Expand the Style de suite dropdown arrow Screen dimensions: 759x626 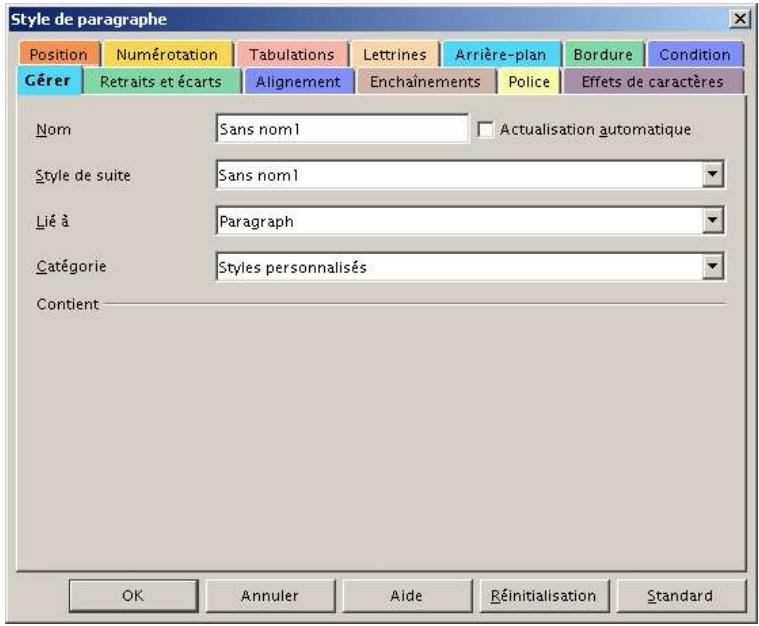coord(713,174)
